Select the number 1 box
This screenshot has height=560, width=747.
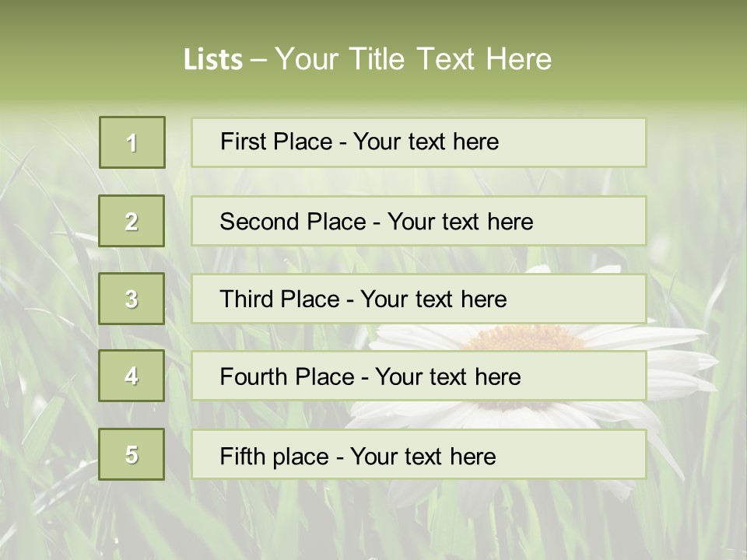tap(132, 142)
